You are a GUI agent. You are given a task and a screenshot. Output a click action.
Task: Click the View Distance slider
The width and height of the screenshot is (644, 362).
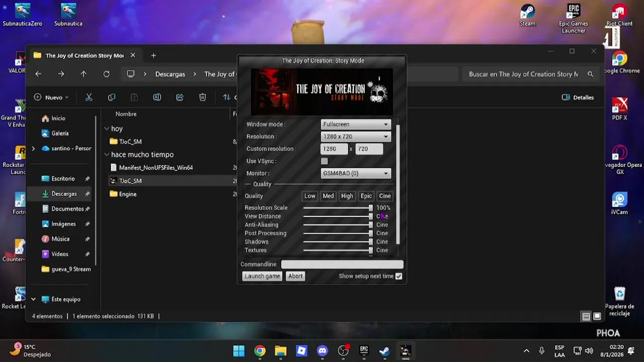click(x=338, y=216)
